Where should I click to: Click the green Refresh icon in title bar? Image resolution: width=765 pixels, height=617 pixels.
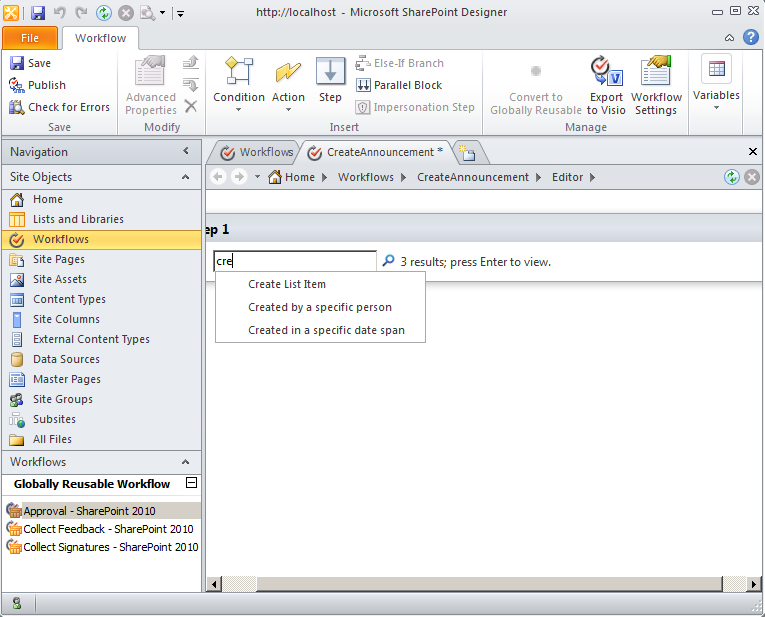(x=103, y=13)
